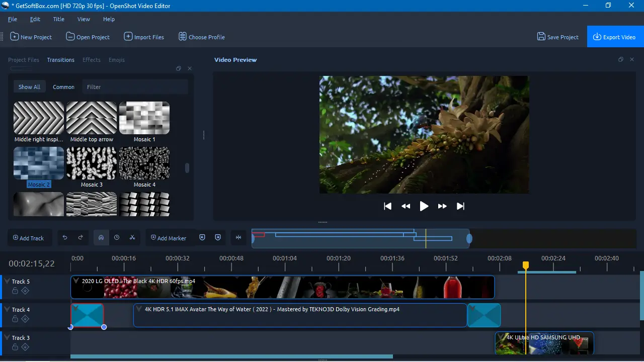Screen dimensions: 644x362
Task: Open the View menu
Action: [84, 19]
